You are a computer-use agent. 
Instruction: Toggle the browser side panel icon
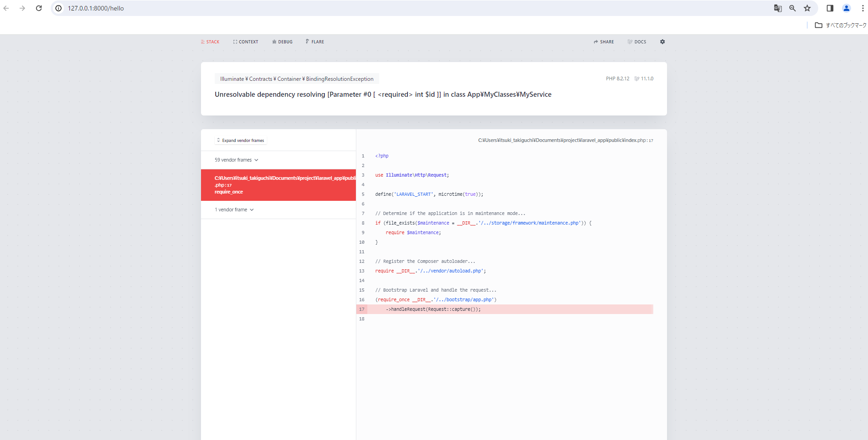[830, 8]
